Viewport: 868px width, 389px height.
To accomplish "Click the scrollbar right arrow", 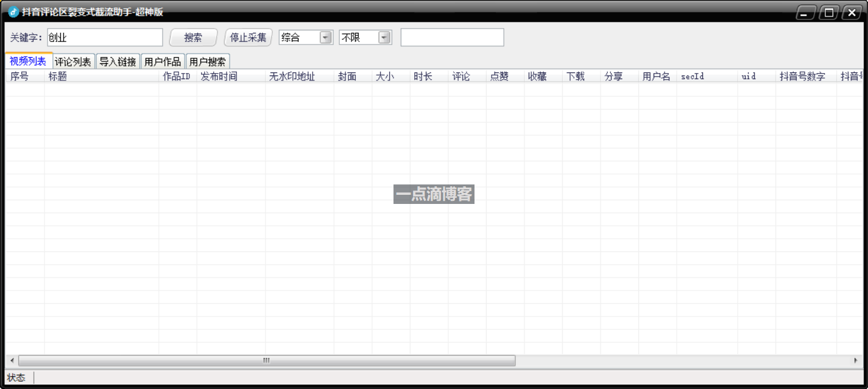I will click(x=856, y=360).
